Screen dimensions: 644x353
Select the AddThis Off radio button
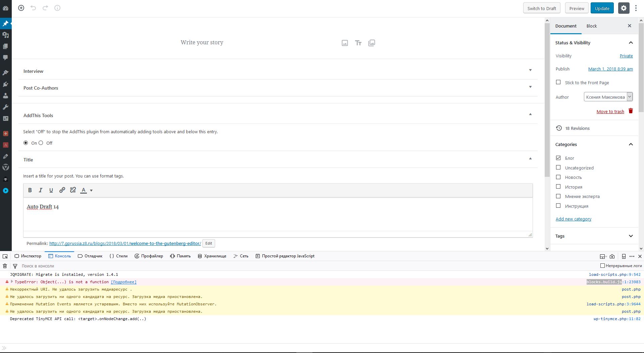pos(41,143)
